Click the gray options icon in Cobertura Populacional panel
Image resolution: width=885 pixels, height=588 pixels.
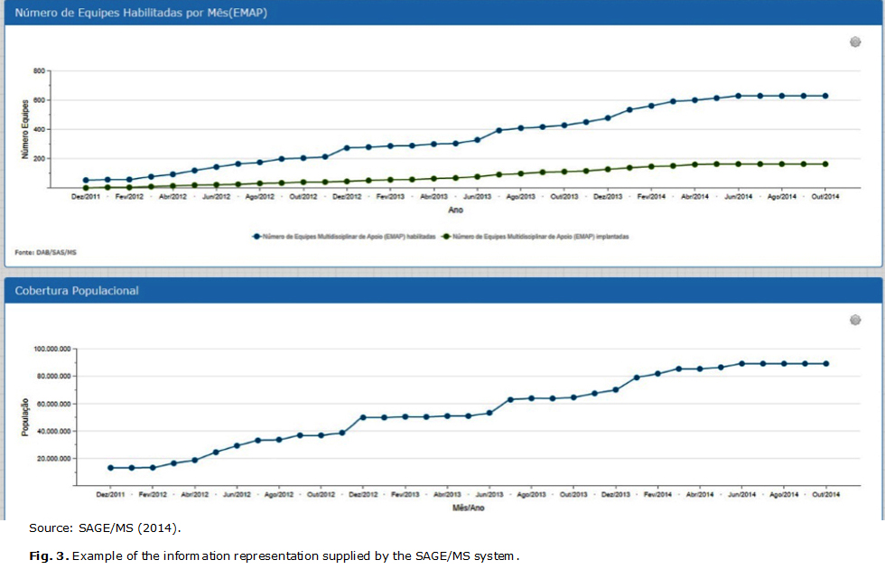(x=855, y=320)
